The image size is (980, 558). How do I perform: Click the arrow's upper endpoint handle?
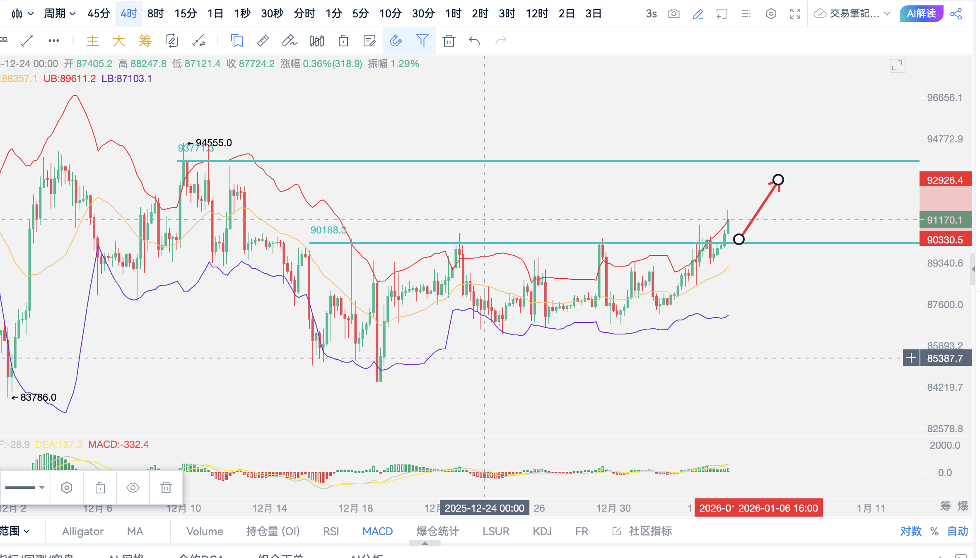(778, 180)
